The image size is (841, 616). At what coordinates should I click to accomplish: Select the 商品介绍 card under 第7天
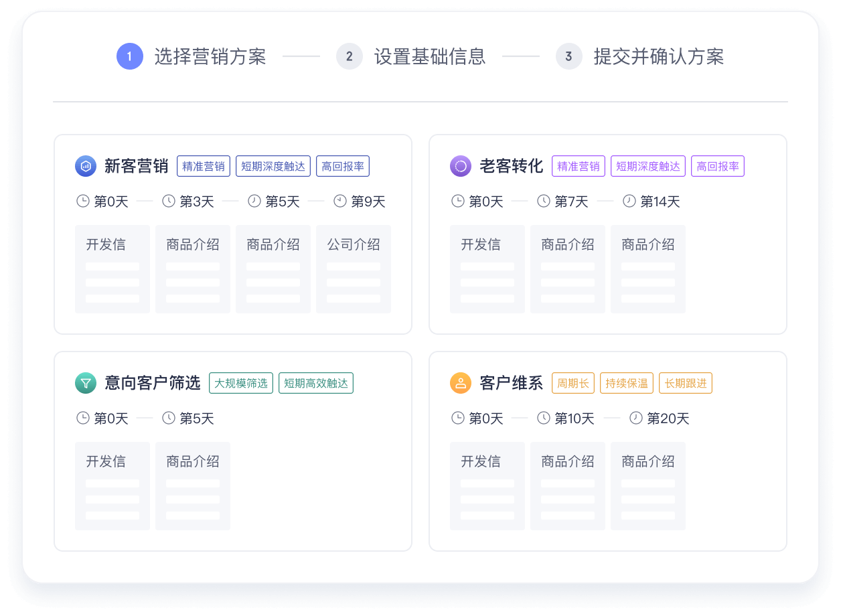pos(567,268)
